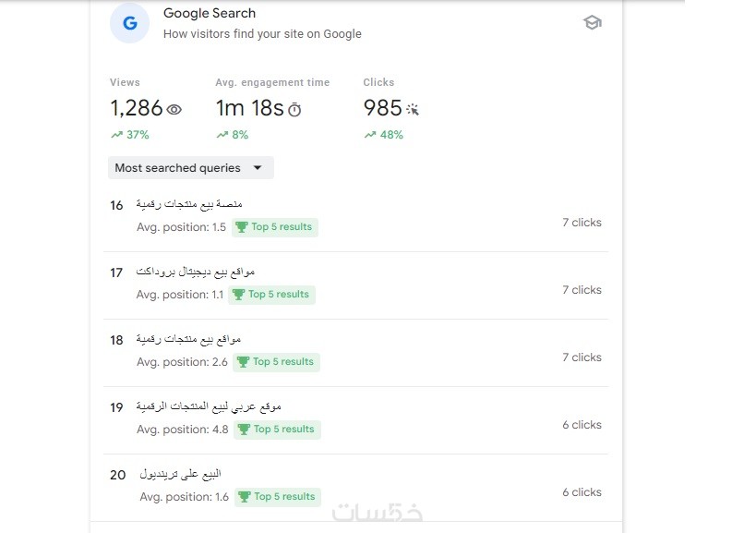
Task: Click the Top 5 results badge on query 19
Action: click(274, 430)
